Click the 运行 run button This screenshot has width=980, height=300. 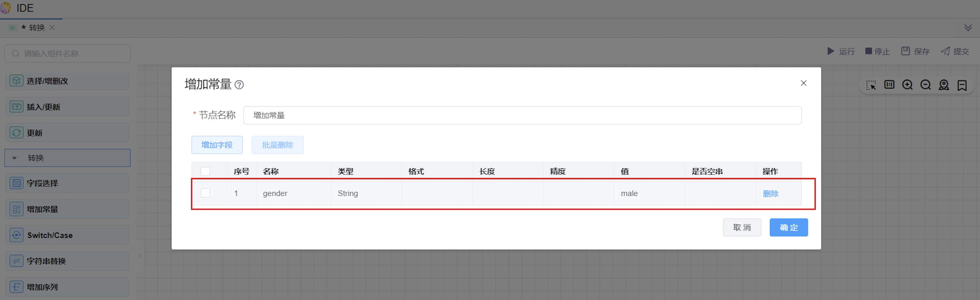pyautogui.click(x=841, y=51)
